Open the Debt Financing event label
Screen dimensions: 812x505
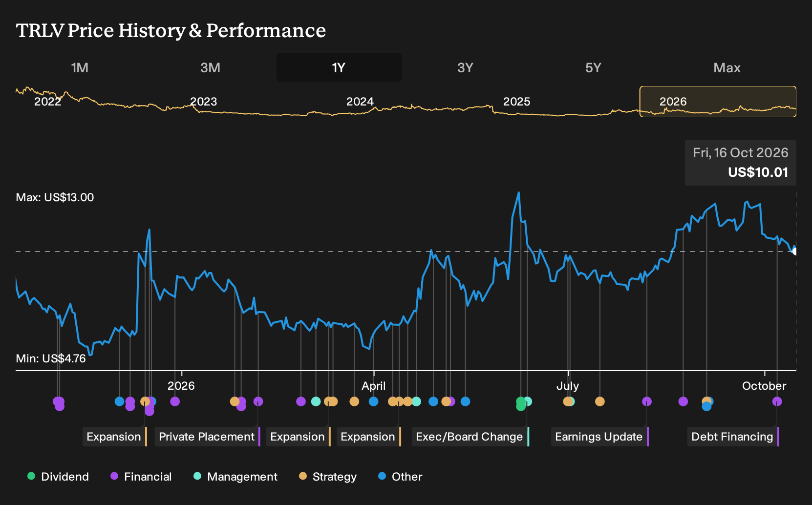click(x=733, y=437)
